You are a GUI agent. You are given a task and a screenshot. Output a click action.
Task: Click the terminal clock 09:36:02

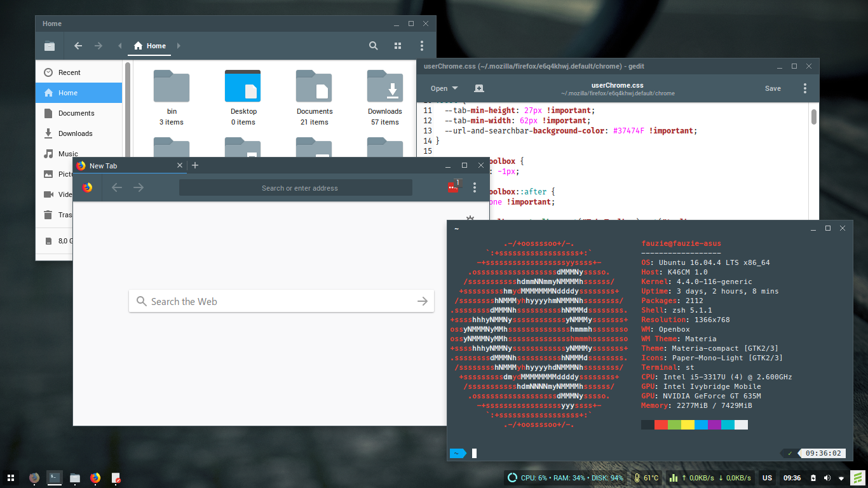coord(823,453)
